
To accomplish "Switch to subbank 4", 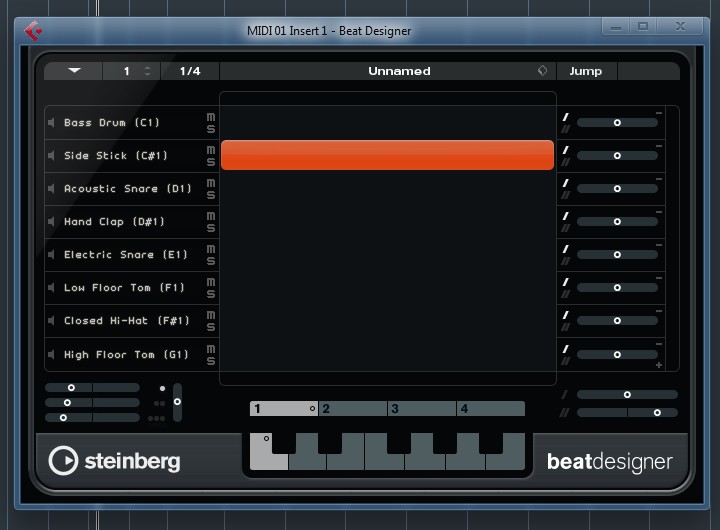I will (491, 409).
